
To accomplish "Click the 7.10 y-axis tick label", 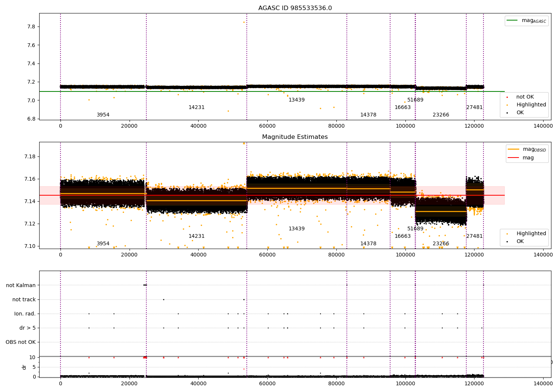I will coord(30,246).
